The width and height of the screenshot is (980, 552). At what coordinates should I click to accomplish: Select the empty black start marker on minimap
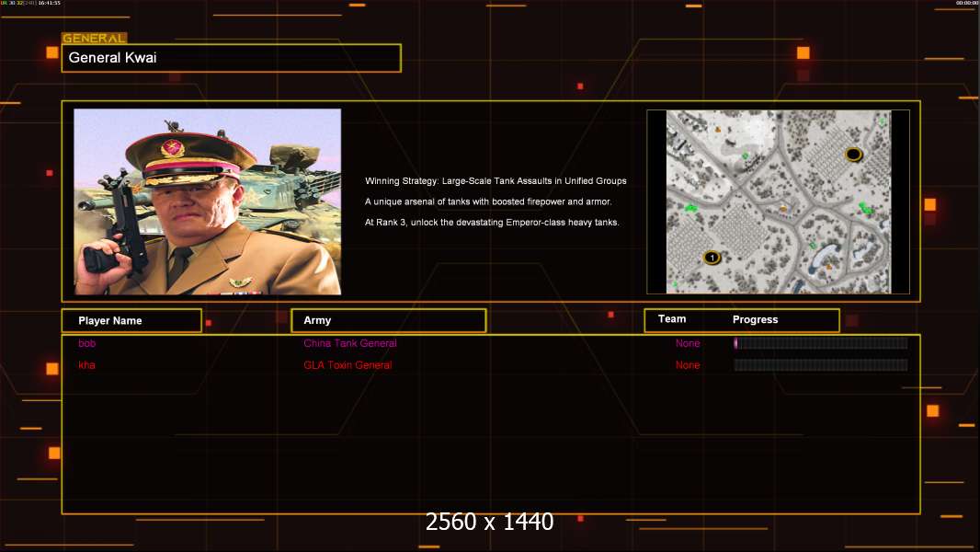click(853, 154)
